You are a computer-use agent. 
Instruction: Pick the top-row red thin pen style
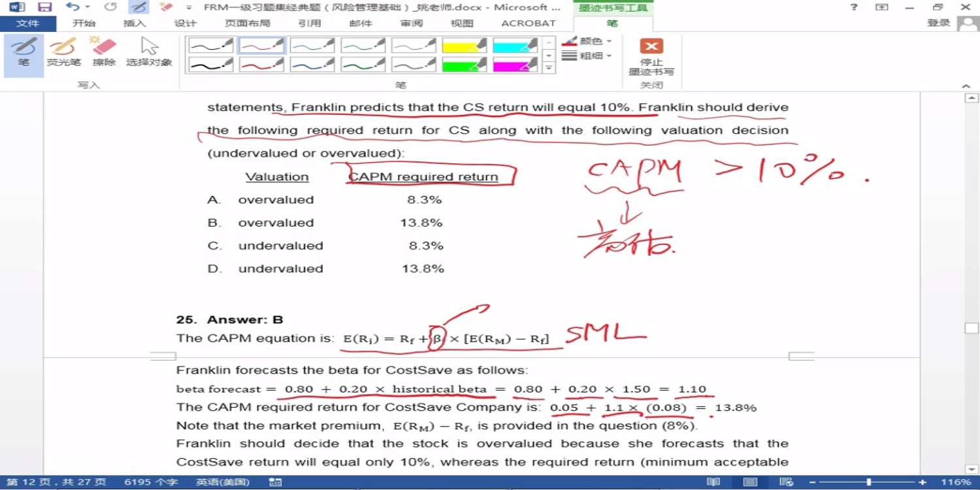click(x=261, y=45)
